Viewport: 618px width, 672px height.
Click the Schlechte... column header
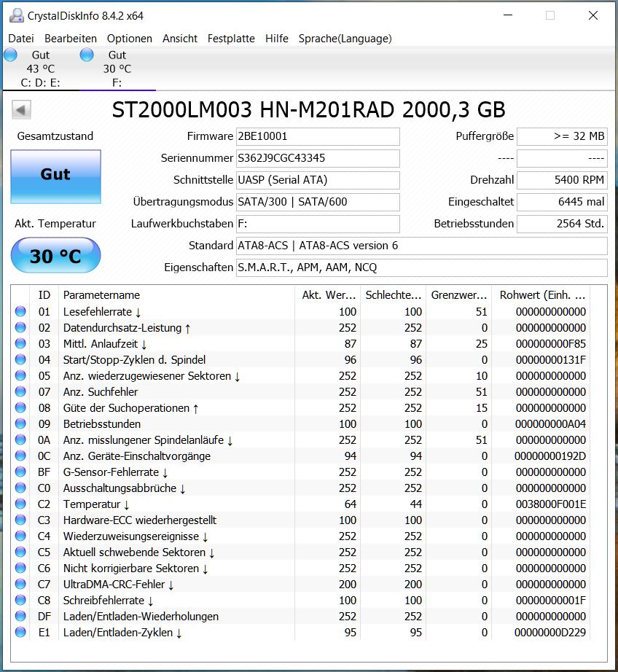click(x=394, y=295)
